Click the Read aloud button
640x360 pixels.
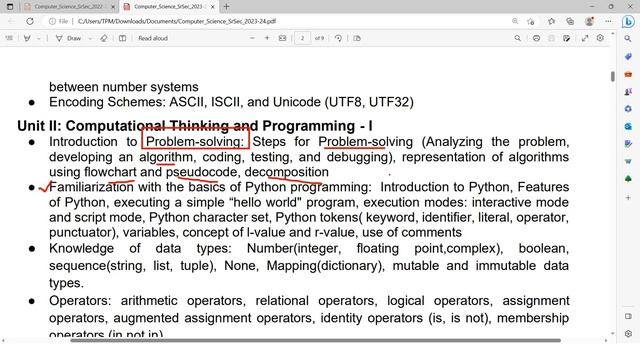tap(153, 38)
